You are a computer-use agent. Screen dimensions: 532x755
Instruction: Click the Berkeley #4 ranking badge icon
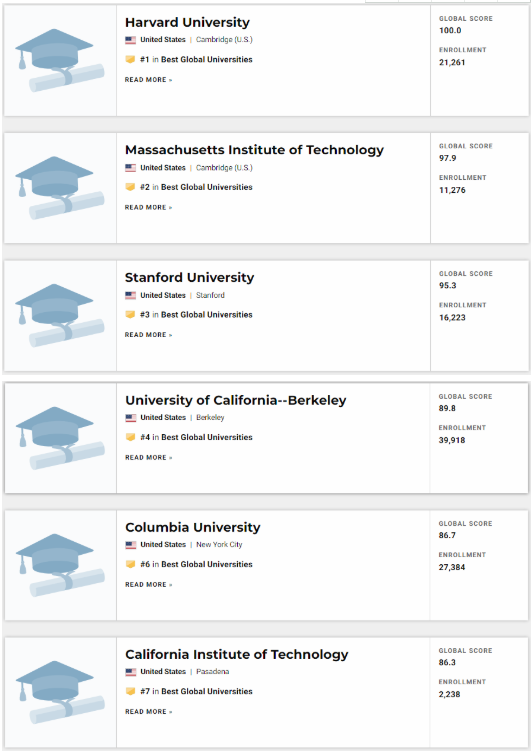[x=130, y=437]
